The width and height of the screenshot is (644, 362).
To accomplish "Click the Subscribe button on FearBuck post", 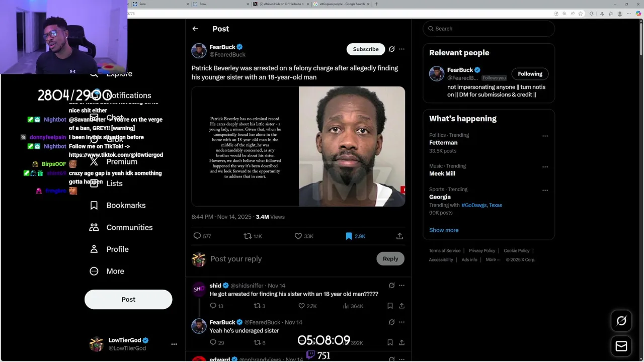I will pos(366,49).
